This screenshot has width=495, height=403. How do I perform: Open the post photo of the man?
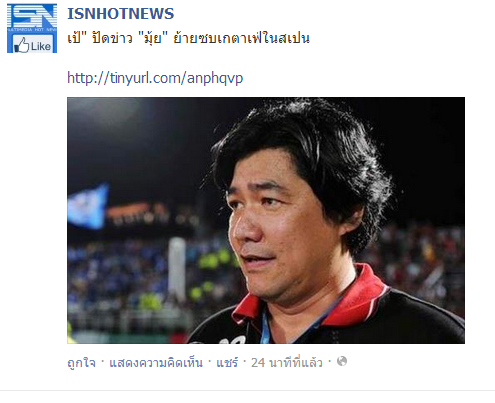(266, 220)
